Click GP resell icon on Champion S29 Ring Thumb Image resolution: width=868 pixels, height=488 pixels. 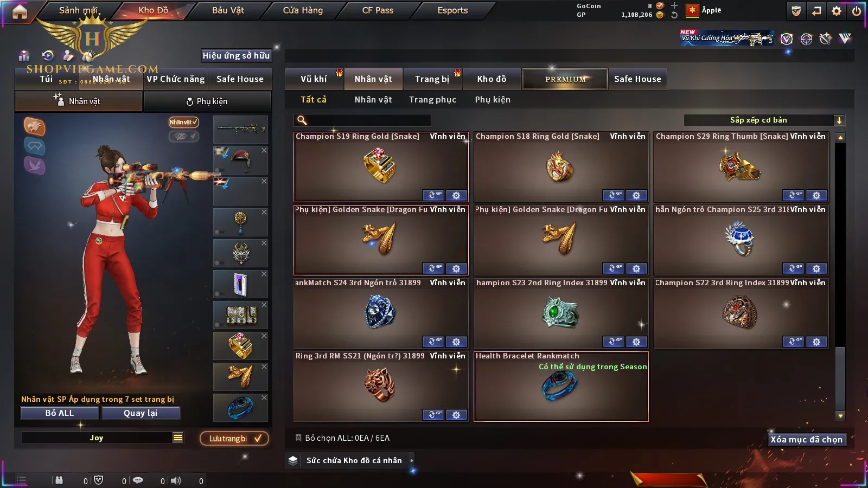(793, 195)
